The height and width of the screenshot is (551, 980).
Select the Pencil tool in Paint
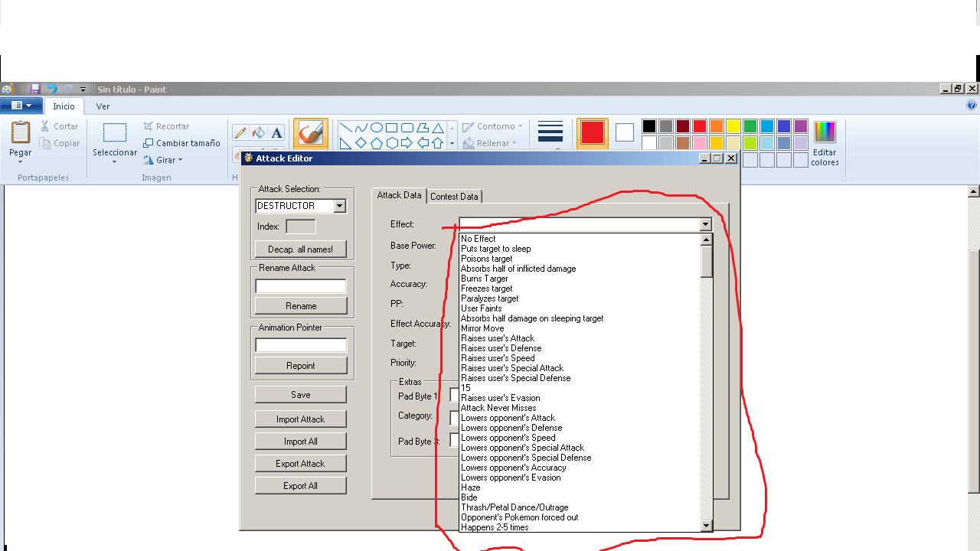[x=240, y=133]
